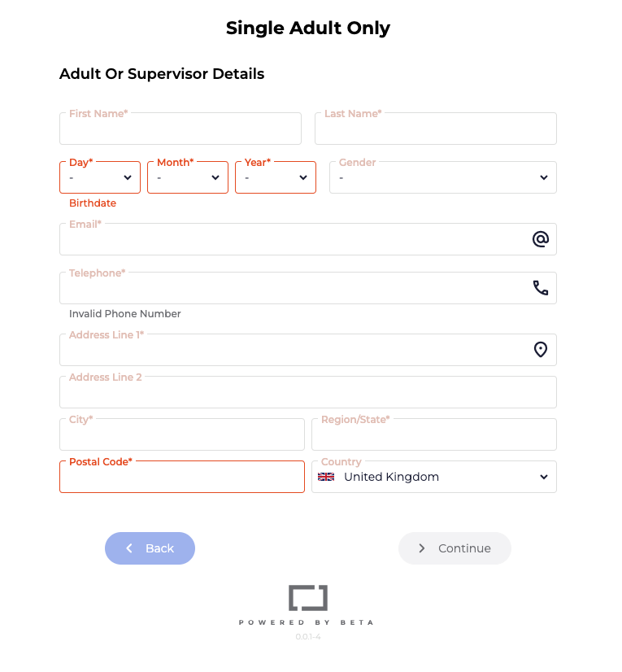
Task: Click the Telephone input field
Action: [x=293, y=289]
